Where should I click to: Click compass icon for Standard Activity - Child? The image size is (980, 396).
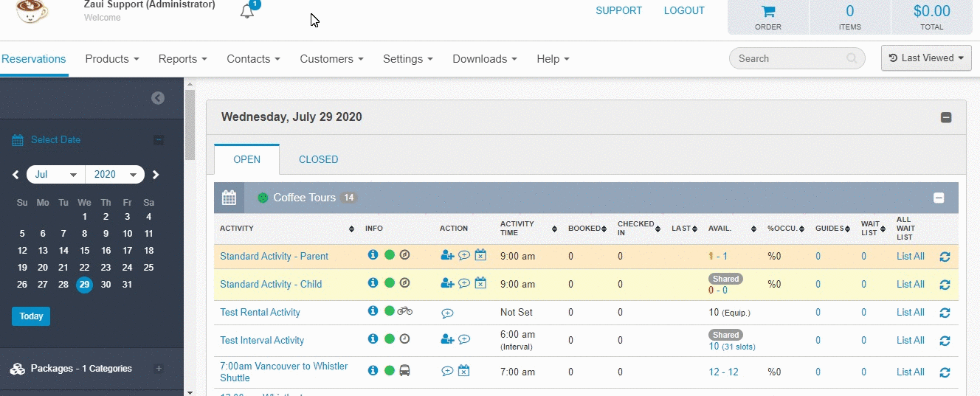pos(404,283)
